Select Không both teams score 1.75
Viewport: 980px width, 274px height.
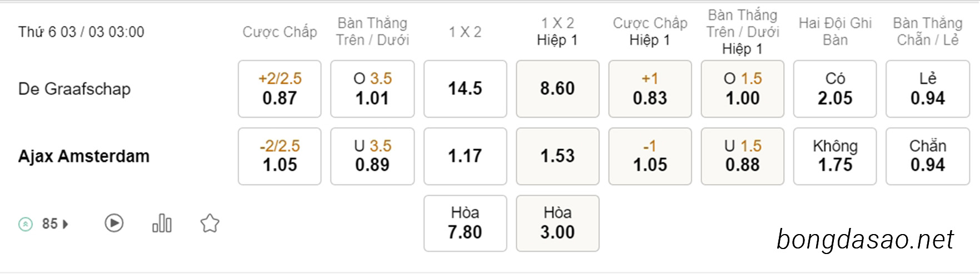coord(835,156)
